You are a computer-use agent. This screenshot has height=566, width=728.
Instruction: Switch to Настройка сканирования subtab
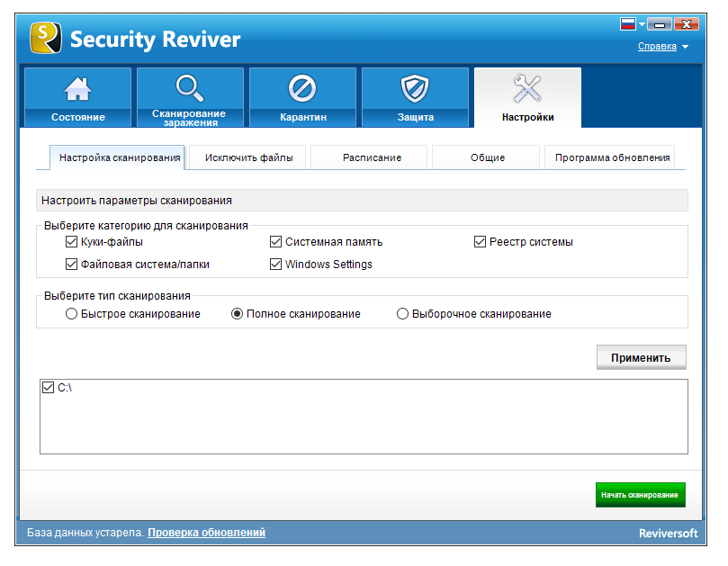pyautogui.click(x=117, y=157)
